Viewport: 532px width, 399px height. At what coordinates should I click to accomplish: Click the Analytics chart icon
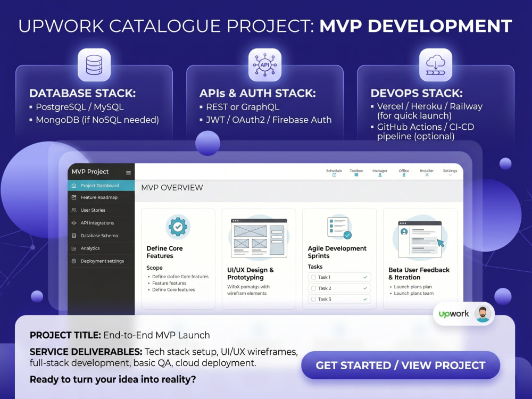(x=74, y=248)
